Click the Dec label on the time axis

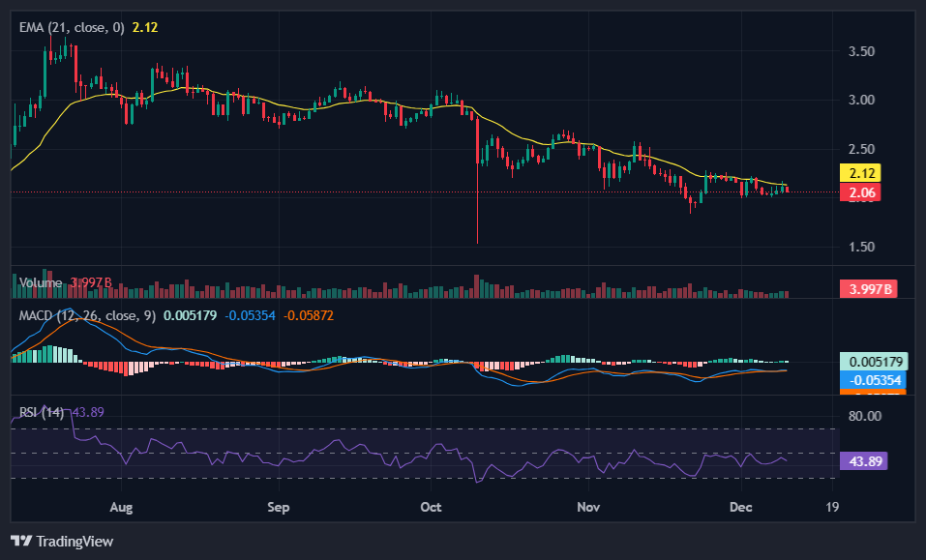[x=741, y=507]
